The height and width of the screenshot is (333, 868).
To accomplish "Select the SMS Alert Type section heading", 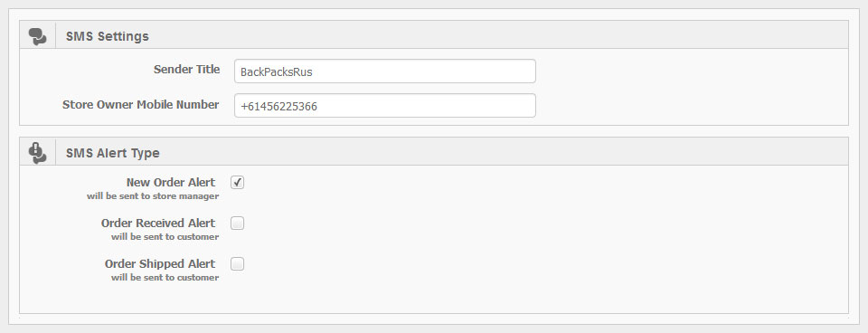I will click(112, 154).
